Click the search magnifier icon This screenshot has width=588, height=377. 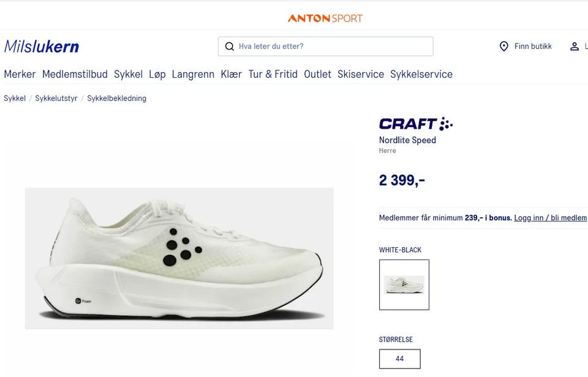[229, 47]
